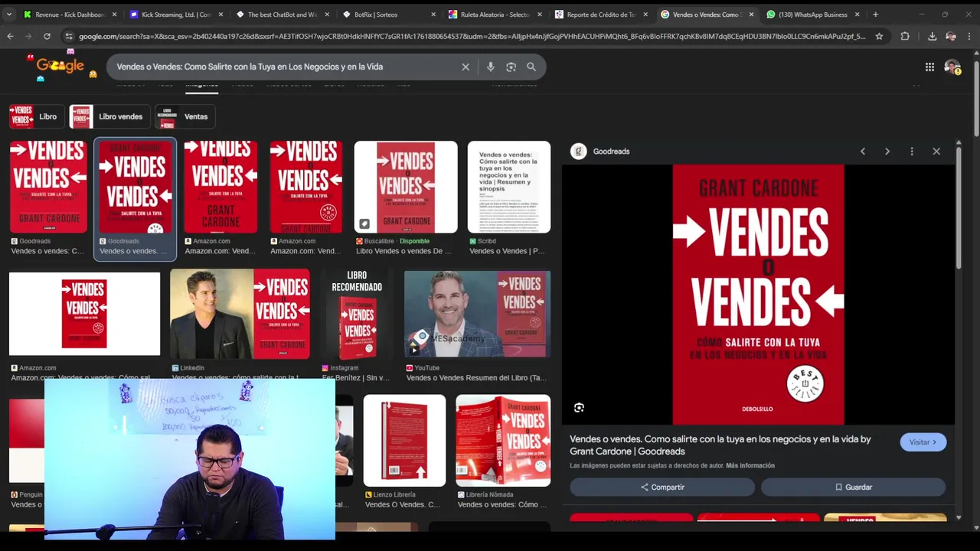Image resolution: width=980 pixels, height=551 pixels.
Task: Bookmark this page with the star icon
Action: point(879,36)
